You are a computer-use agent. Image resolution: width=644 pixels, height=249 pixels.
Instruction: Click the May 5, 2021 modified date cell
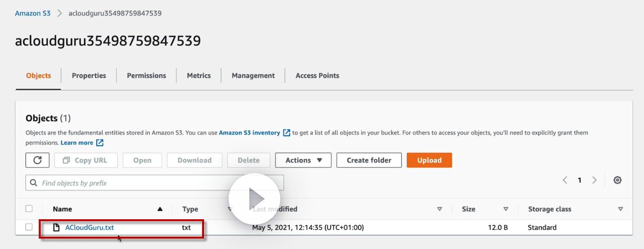pyautogui.click(x=308, y=228)
